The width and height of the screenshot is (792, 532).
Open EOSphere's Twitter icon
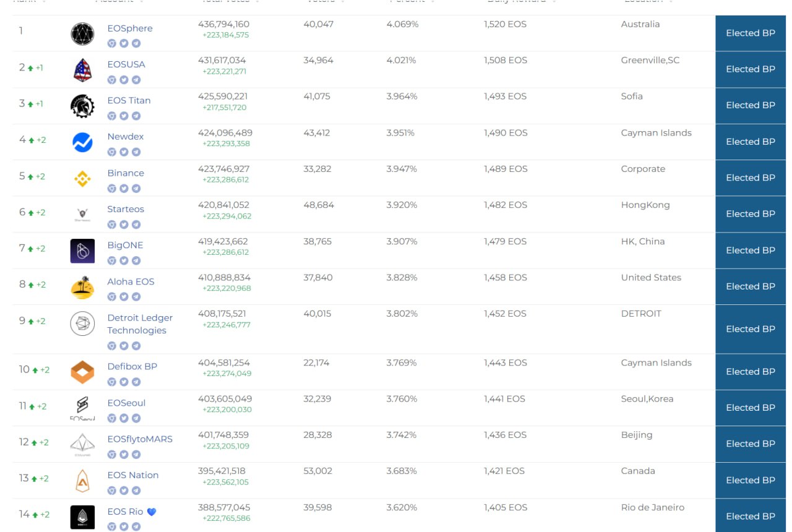(124, 43)
